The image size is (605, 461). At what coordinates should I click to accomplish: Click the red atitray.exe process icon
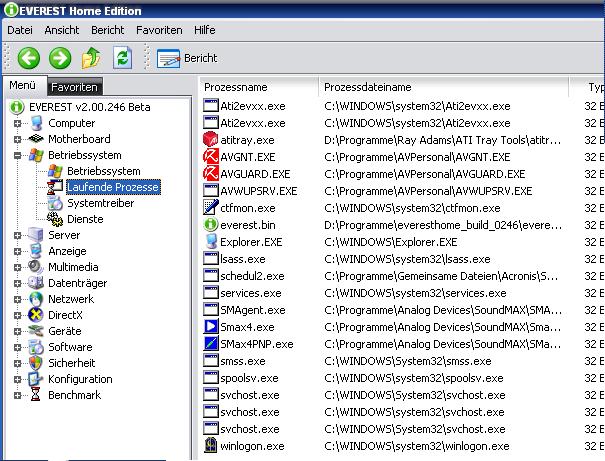tap(210, 140)
